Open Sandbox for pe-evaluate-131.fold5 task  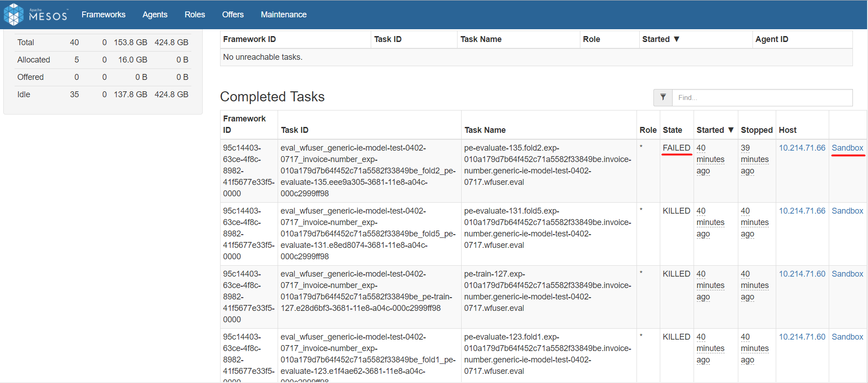click(x=847, y=211)
